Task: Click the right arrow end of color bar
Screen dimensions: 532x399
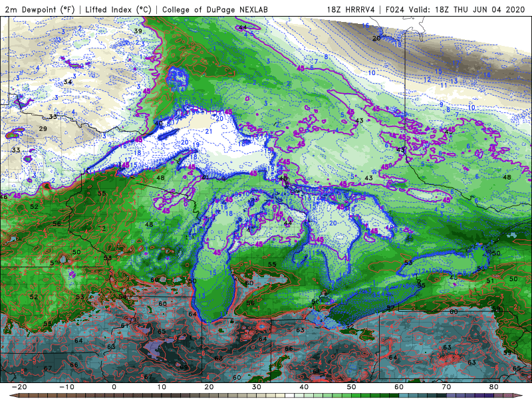Action: (x=519, y=396)
